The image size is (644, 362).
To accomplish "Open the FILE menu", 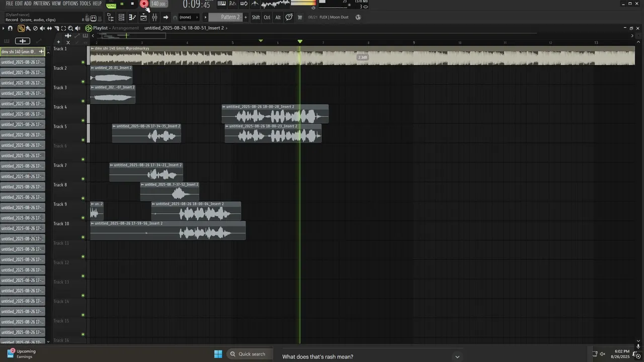I will (10, 4).
